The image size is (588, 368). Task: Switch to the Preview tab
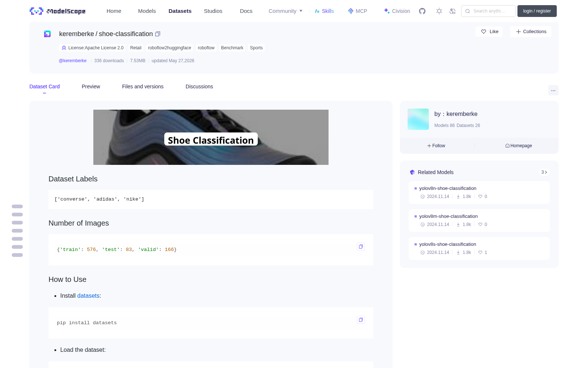pos(91,86)
